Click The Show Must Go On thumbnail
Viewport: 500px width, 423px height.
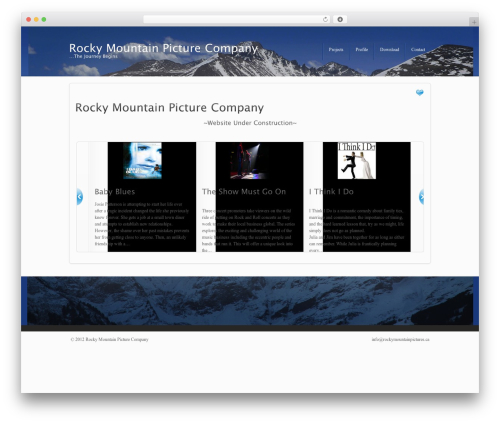click(x=249, y=161)
